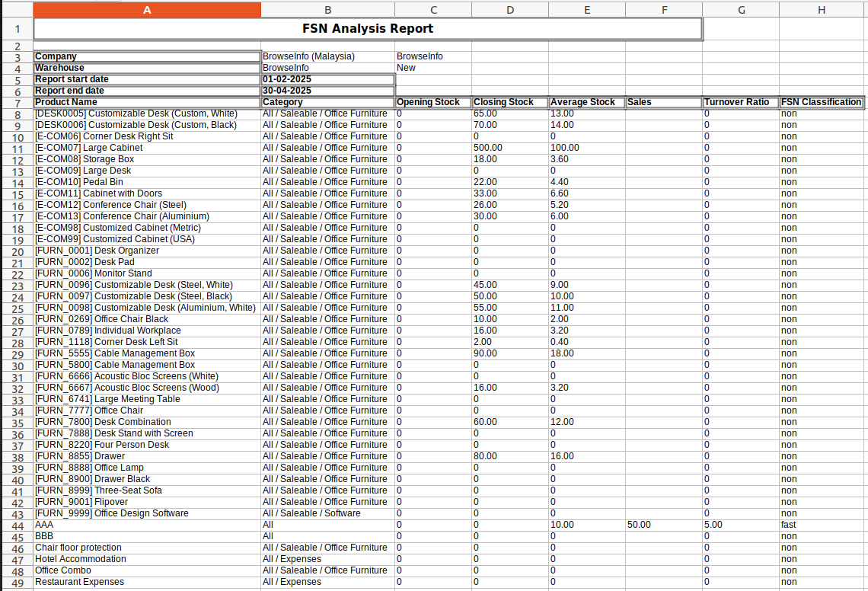Select column A header
Image resolution: width=868 pixels, height=591 pixels.
tap(147, 9)
